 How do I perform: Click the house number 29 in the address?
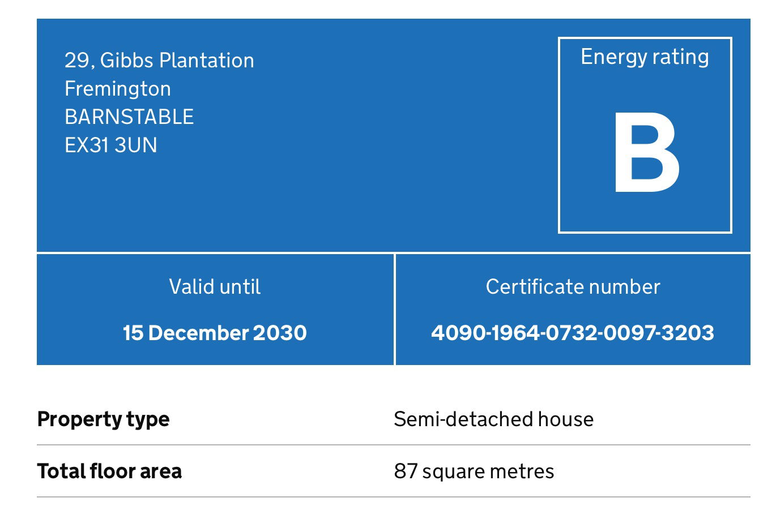tap(77, 61)
